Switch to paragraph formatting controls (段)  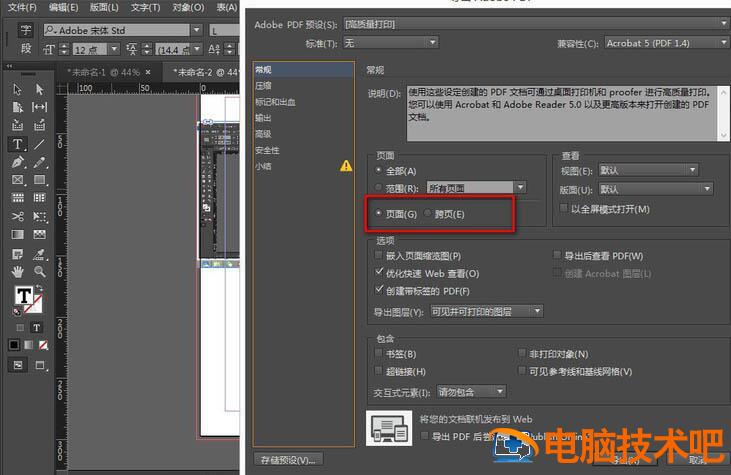pyautogui.click(x=26, y=48)
